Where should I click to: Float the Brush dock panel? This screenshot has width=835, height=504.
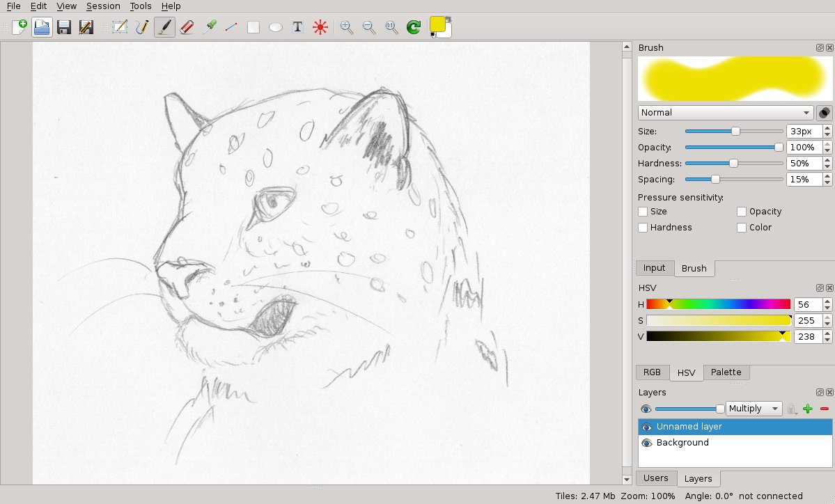coord(820,48)
